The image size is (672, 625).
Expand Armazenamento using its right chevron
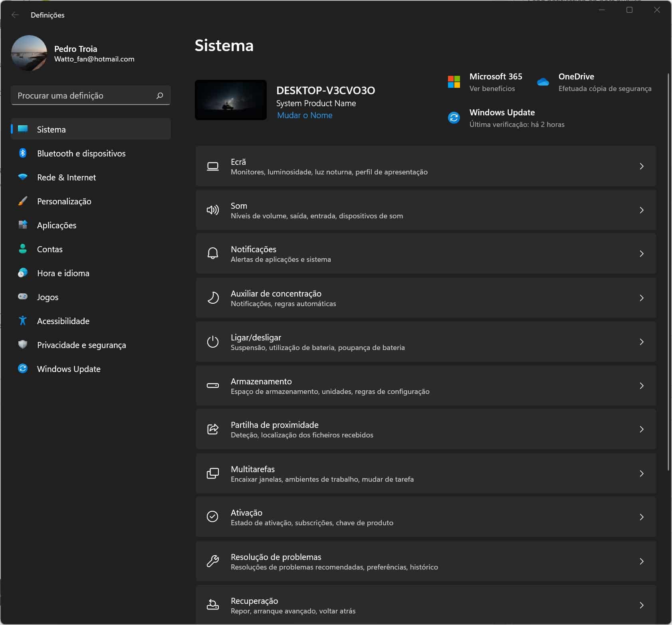[641, 386]
